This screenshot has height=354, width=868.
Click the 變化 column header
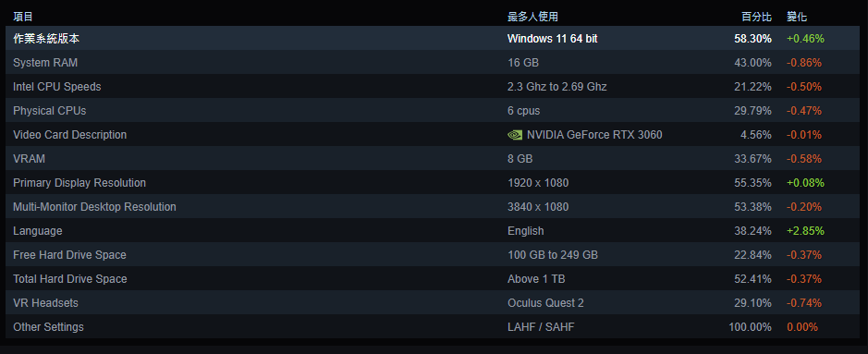point(797,17)
